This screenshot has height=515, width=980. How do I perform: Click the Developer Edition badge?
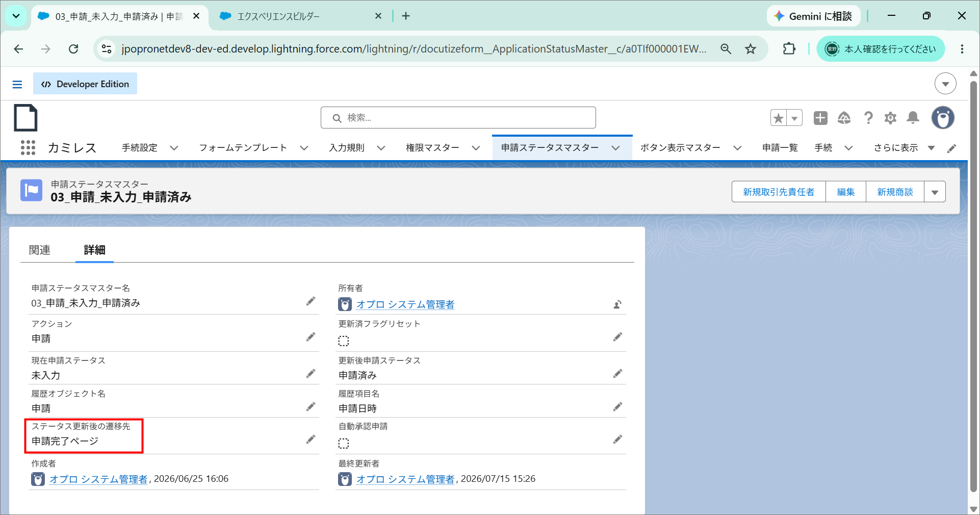pos(85,84)
